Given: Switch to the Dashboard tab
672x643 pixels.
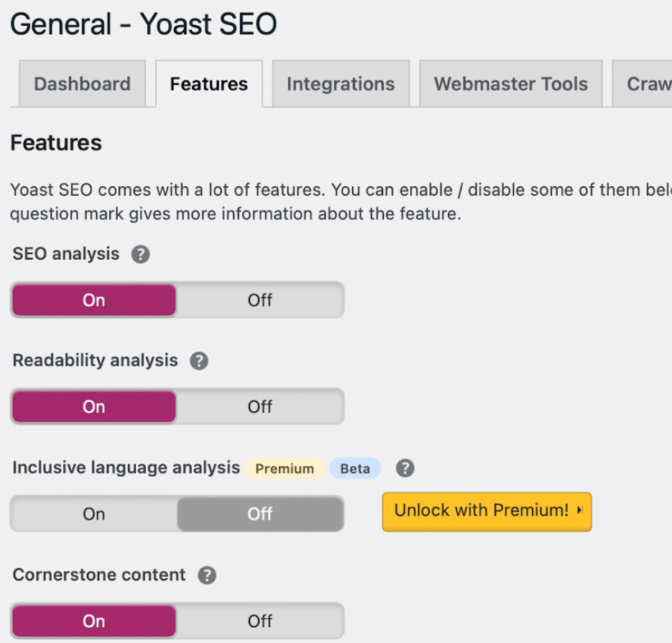Looking at the screenshot, I should click(82, 83).
